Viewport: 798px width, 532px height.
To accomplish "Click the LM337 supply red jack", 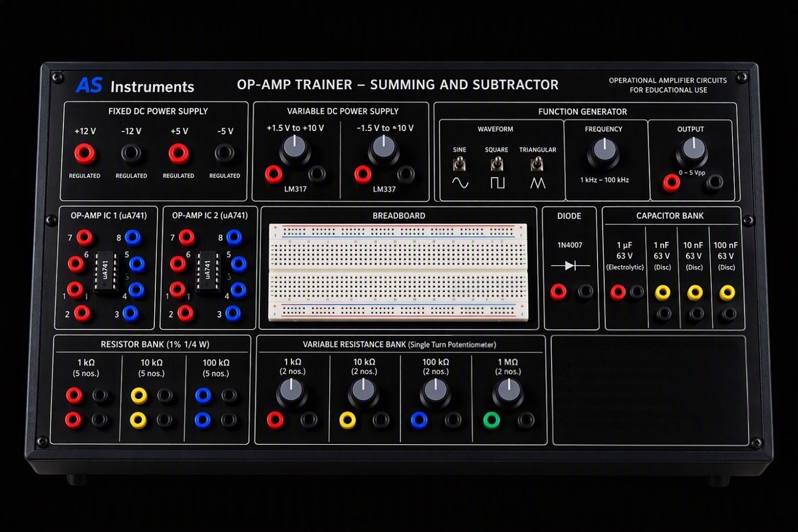I will 362,174.
